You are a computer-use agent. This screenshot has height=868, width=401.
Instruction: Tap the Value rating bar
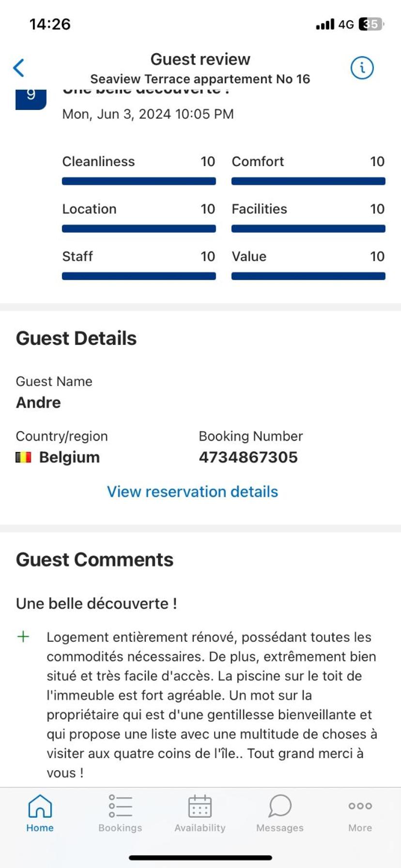click(x=308, y=276)
